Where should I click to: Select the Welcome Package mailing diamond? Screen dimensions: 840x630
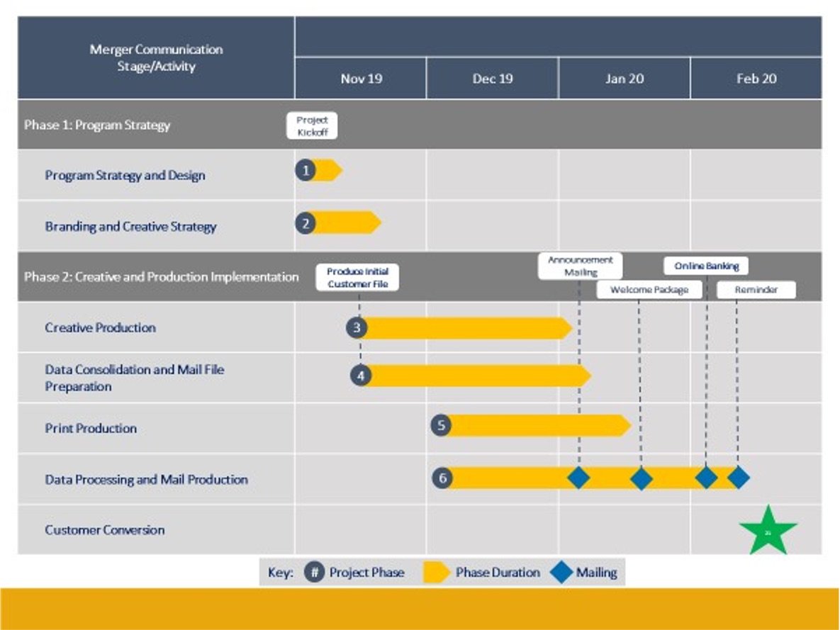(642, 478)
